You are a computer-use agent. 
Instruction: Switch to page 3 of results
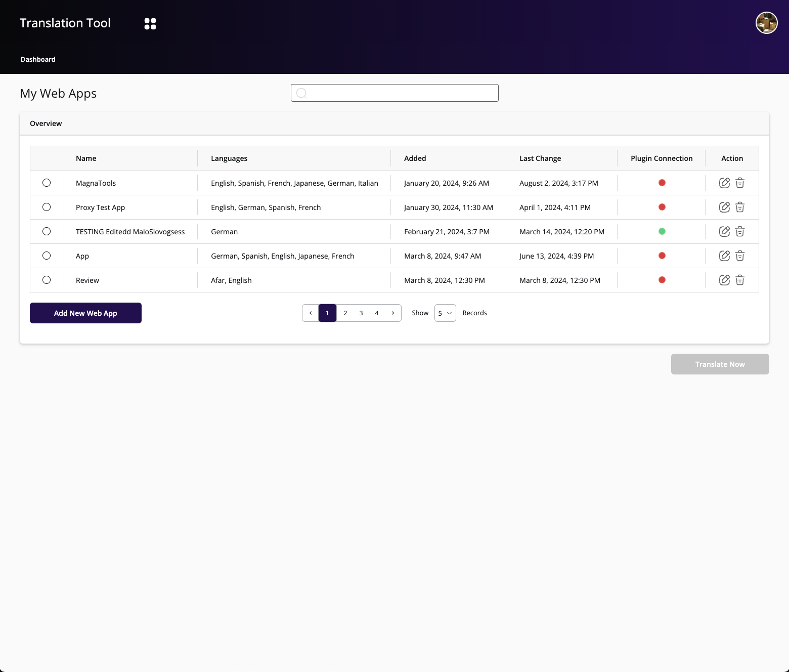361,313
